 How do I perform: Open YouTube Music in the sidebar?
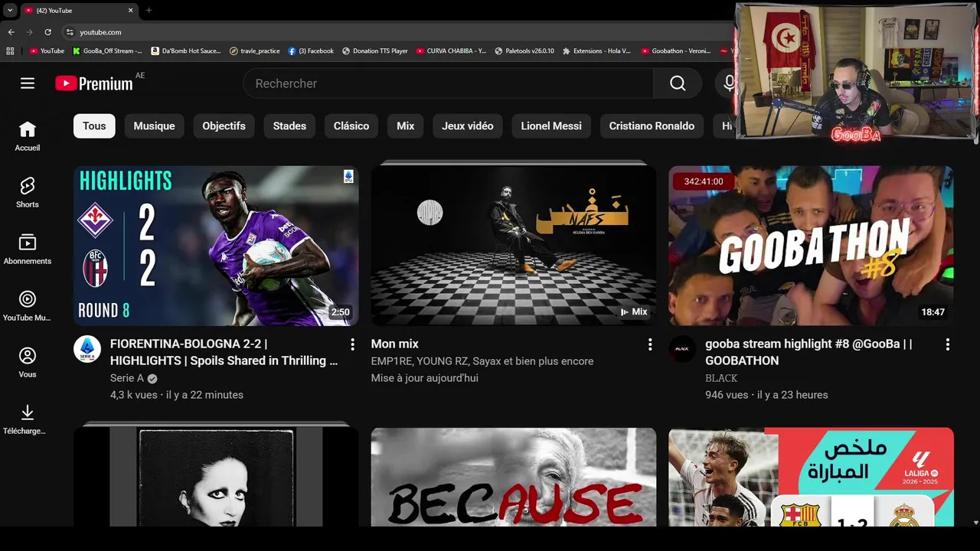coord(28,307)
